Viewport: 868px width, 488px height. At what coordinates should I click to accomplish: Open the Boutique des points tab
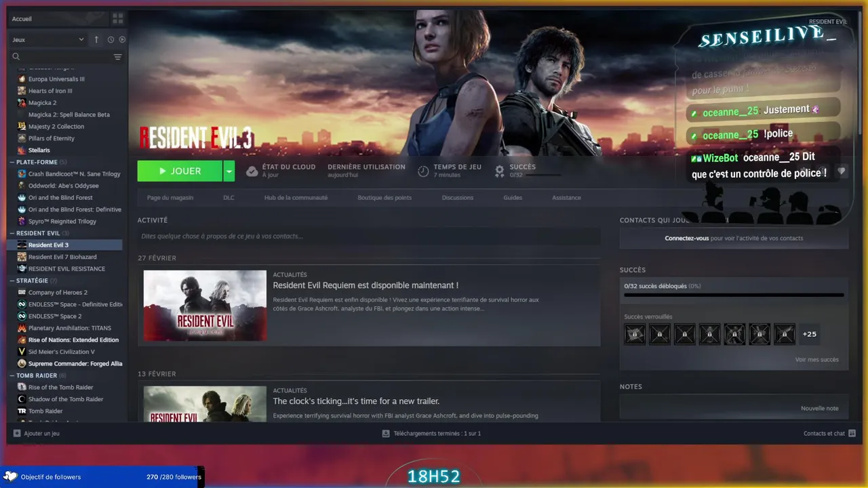pos(384,198)
